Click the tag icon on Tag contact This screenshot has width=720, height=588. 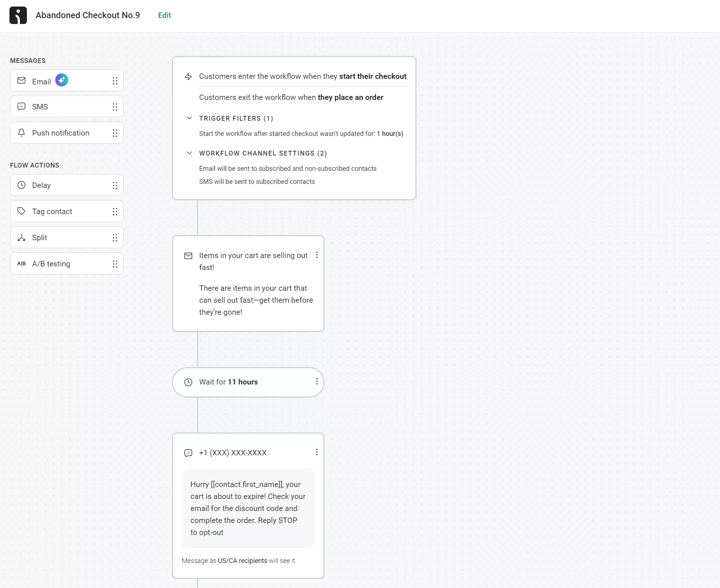(x=21, y=211)
